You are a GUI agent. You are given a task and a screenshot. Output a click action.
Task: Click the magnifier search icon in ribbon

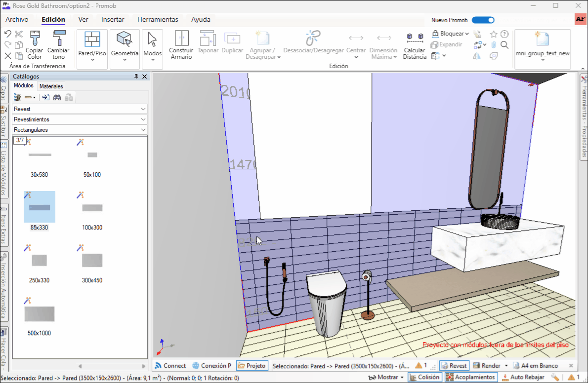(505, 45)
